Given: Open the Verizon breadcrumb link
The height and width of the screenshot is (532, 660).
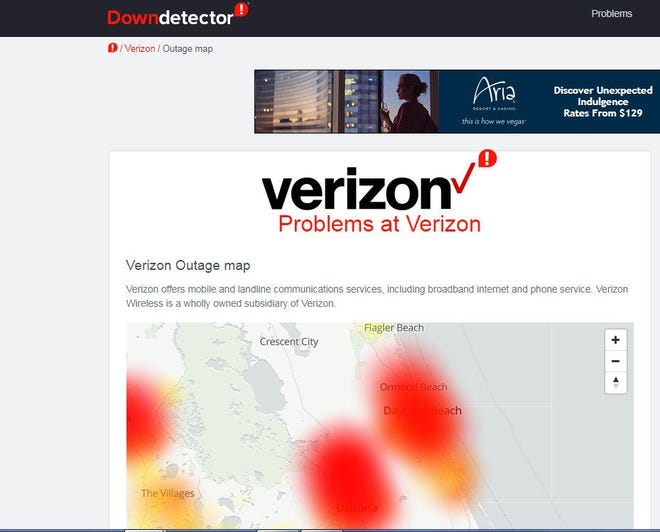Looking at the screenshot, I should 140,49.
